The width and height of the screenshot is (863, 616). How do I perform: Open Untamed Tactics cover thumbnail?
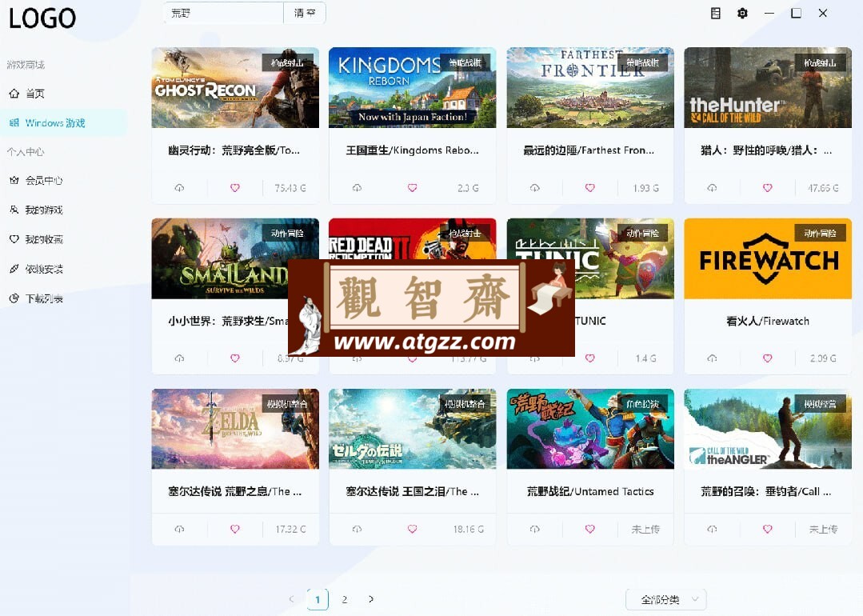click(x=590, y=429)
